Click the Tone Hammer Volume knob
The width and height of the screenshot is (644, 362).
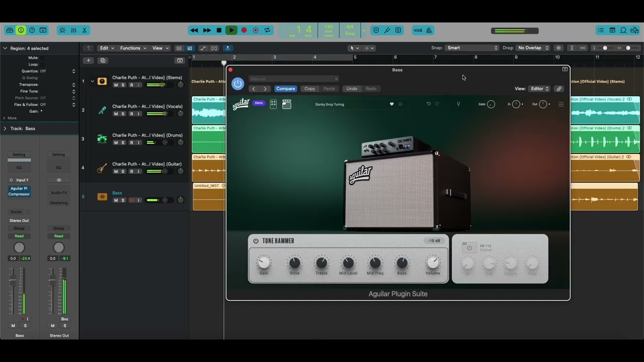pyautogui.click(x=433, y=262)
